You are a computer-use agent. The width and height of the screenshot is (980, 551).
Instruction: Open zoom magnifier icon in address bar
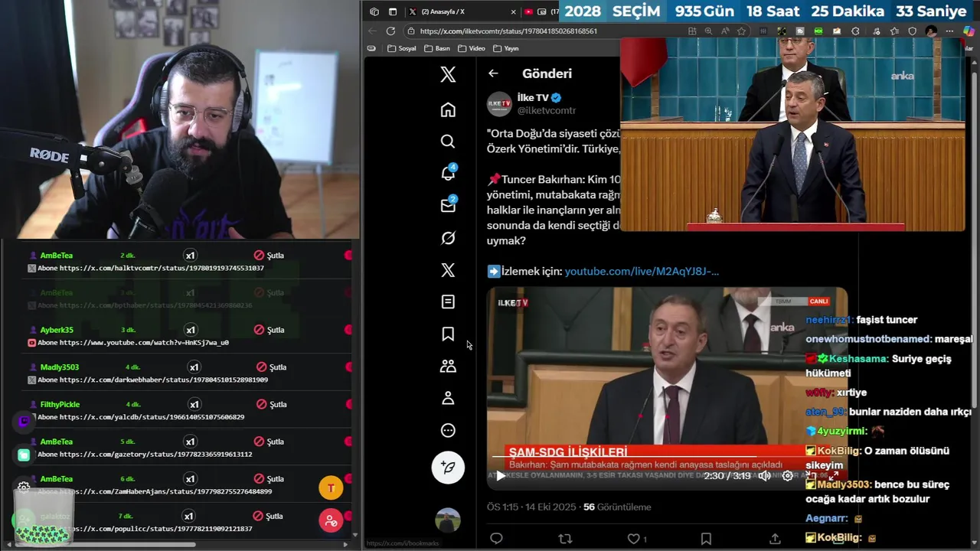pos(708,31)
